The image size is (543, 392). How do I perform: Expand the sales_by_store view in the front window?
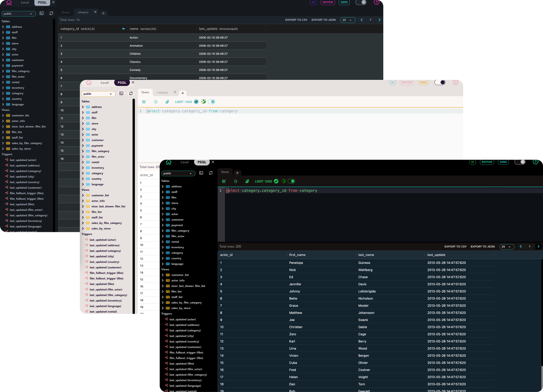163,308
